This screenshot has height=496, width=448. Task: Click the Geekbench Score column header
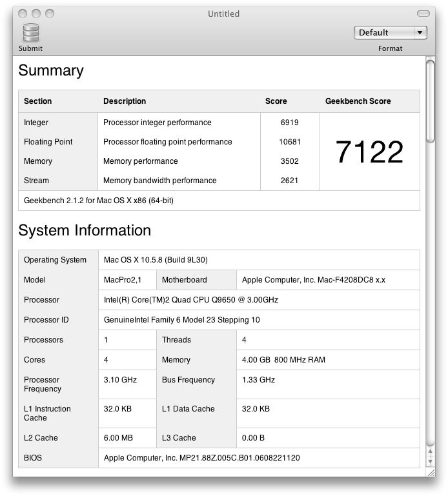coord(358,101)
